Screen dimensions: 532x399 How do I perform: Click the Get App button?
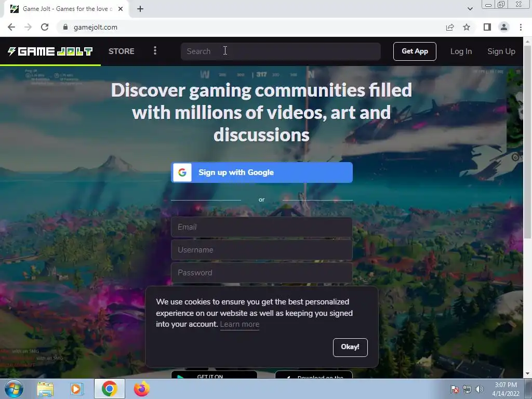(415, 51)
